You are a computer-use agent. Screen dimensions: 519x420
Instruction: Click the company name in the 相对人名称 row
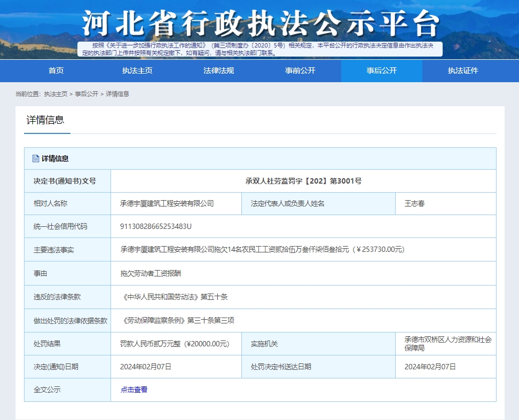(x=167, y=203)
